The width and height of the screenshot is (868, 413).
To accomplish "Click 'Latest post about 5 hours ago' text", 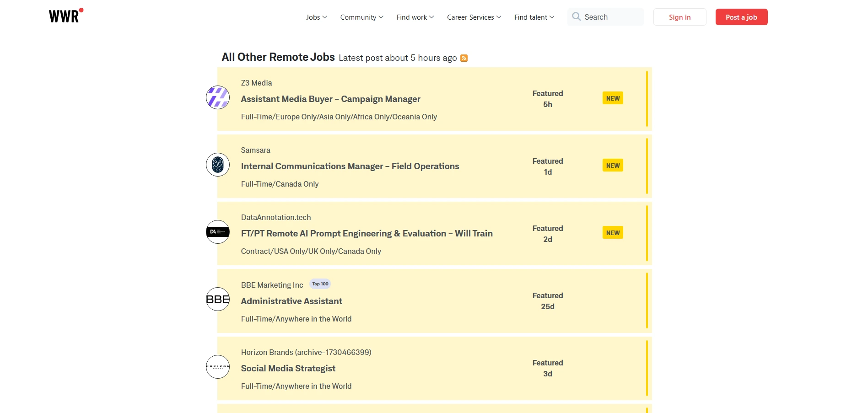I will point(398,58).
